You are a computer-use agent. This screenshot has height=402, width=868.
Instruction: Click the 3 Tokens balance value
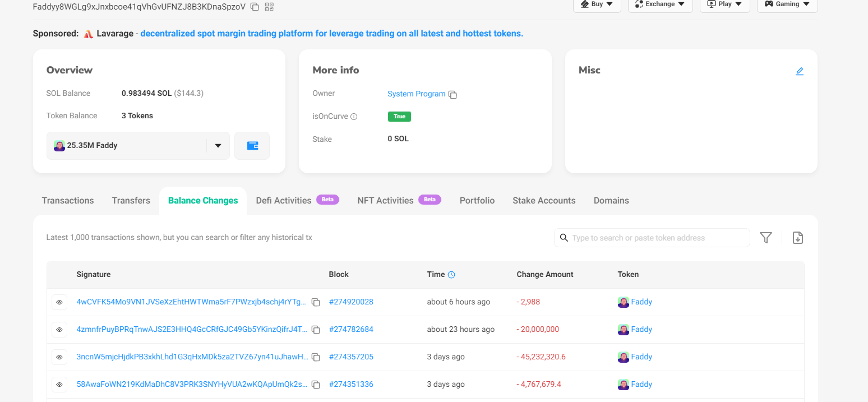pyautogui.click(x=137, y=115)
